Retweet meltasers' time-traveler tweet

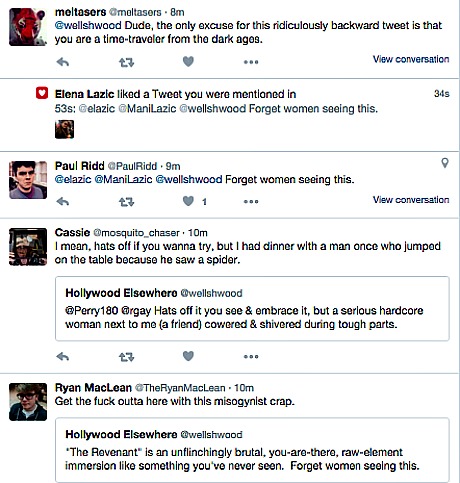click(x=127, y=62)
